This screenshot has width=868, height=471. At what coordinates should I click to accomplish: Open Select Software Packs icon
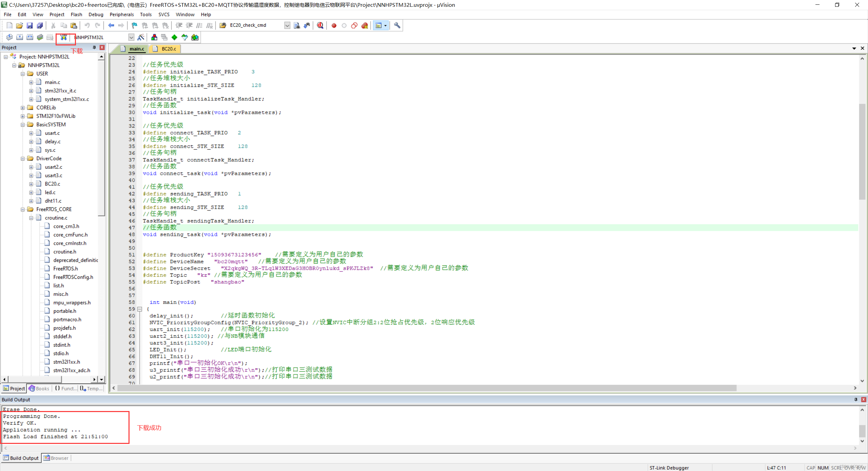(184, 37)
